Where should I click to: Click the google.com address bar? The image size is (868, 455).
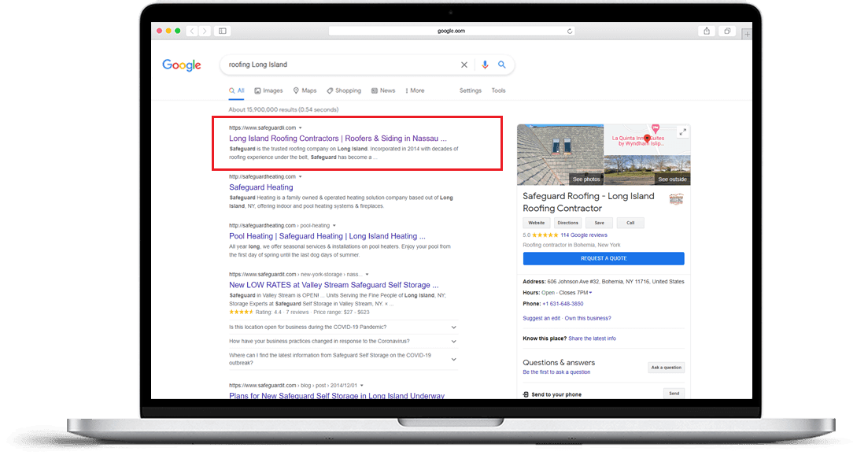451,31
